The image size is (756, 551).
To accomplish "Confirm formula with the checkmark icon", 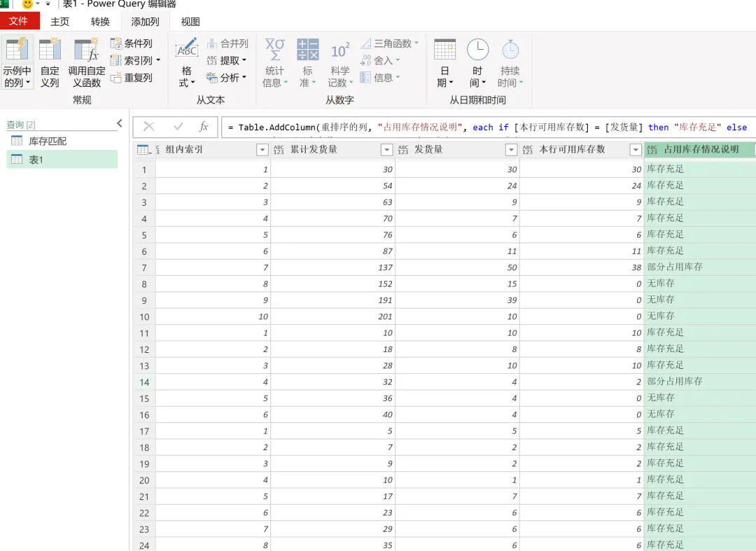I will pyautogui.click(x=178, y=127).
